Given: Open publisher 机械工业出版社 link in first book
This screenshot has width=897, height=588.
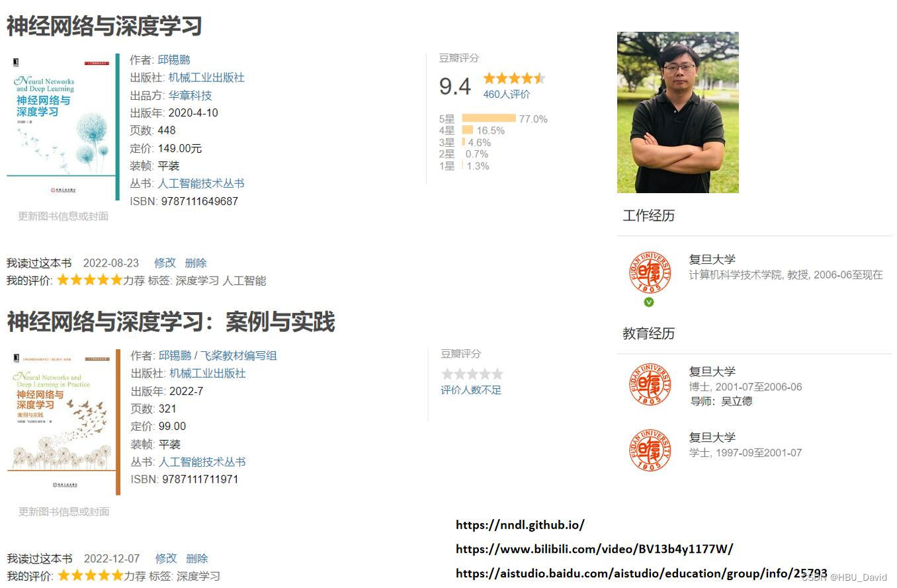Looking at the screenshot, I should pyautogui.click(x=206, y=77).
